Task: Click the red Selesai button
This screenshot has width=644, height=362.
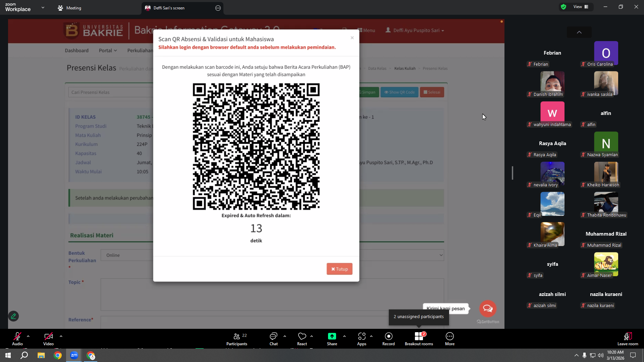Action: (x=432, y=92)
